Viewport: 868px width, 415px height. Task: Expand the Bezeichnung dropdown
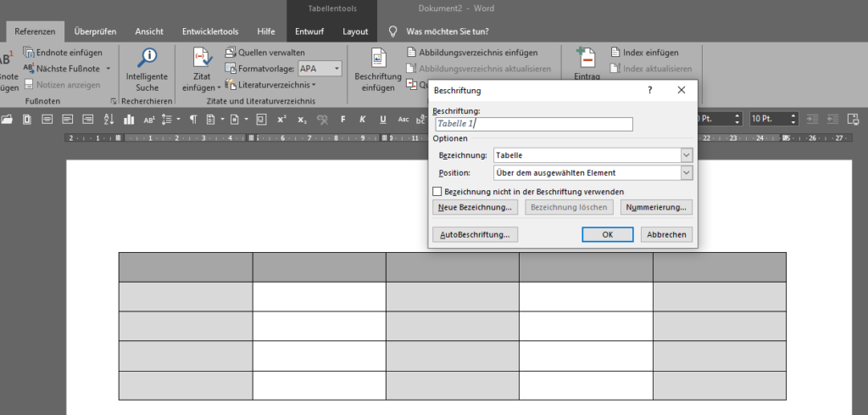click(686, 155)
